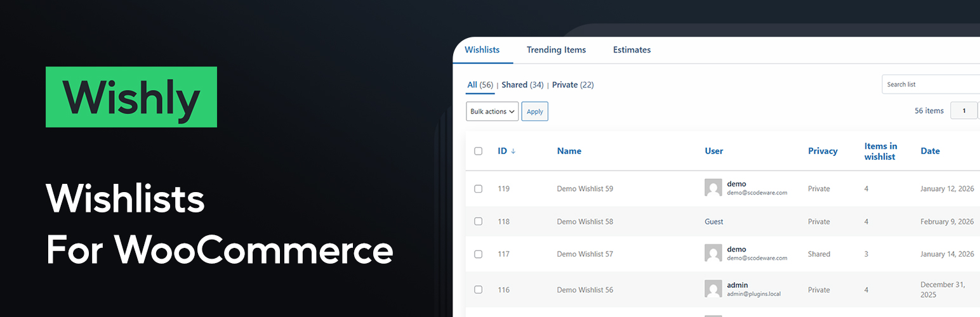Check the box for wishlist 117
Screen dimensions: 980x317
[x=478, y=254]
